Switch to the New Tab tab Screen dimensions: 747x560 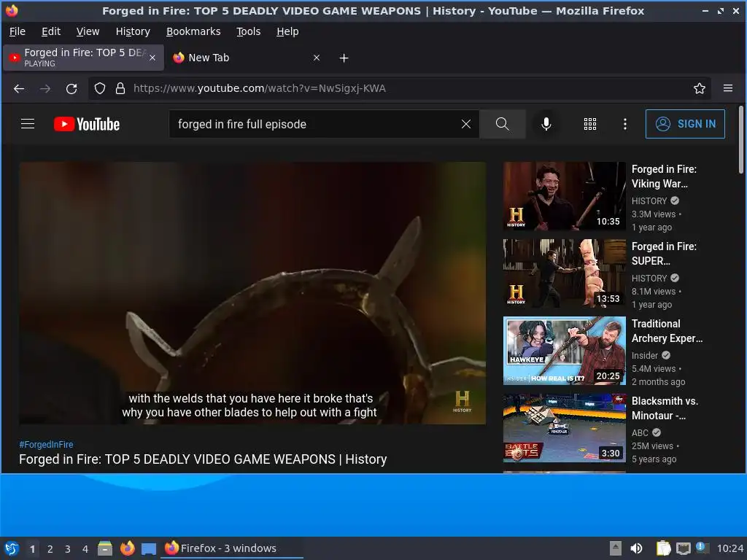(247, 58)
